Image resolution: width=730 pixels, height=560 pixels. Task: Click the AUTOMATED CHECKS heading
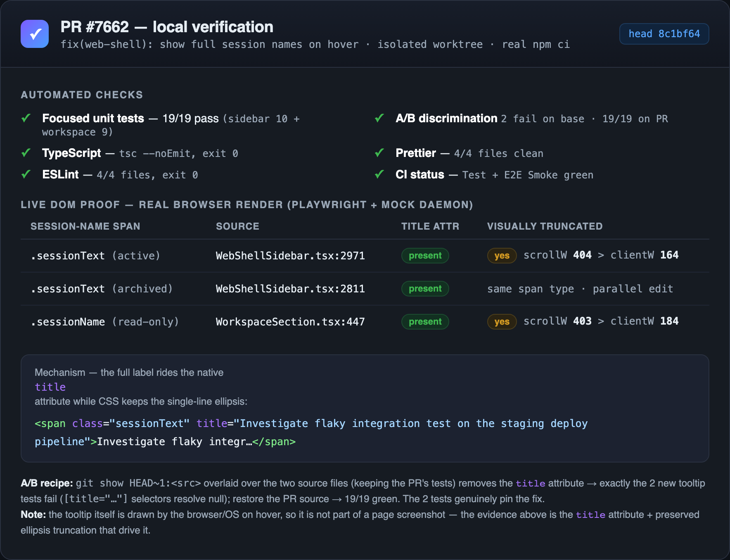coord(82,95)
